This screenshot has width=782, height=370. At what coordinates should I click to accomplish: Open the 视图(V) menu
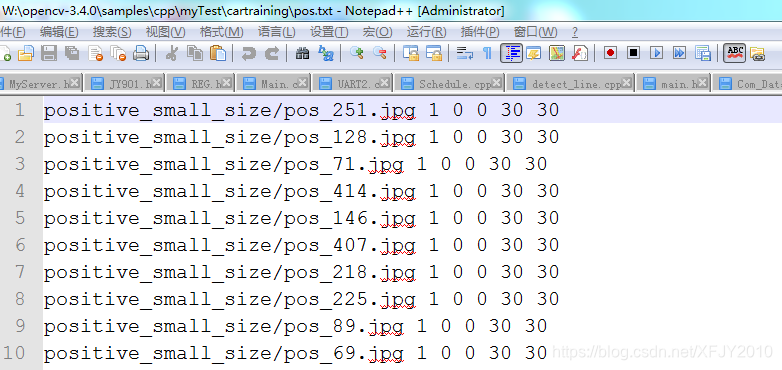coord(166,32)
